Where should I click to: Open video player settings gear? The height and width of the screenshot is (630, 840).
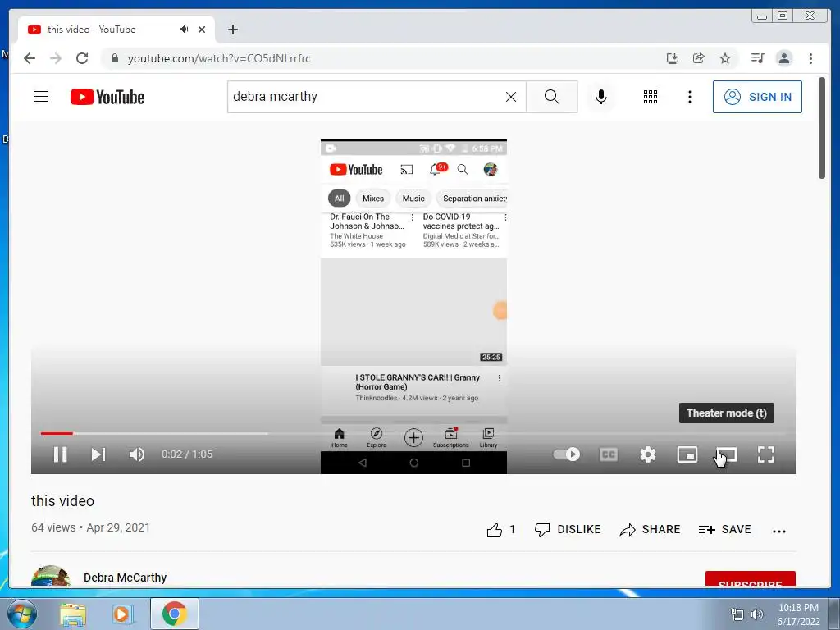click(648, 454)
